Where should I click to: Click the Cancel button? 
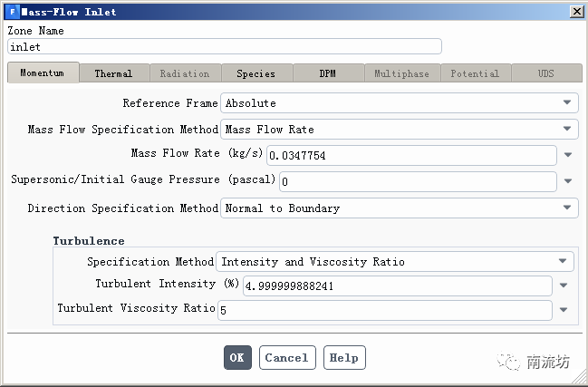(287, 358)
